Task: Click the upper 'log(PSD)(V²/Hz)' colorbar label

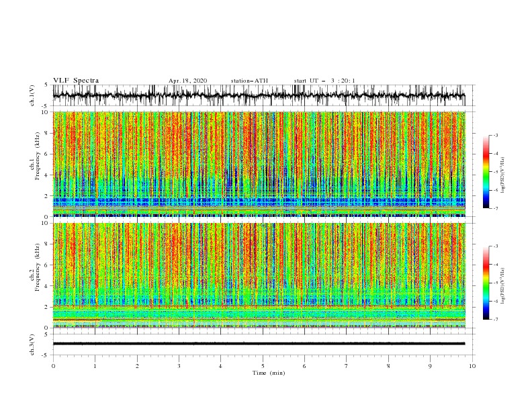Action: coord(503,175)
